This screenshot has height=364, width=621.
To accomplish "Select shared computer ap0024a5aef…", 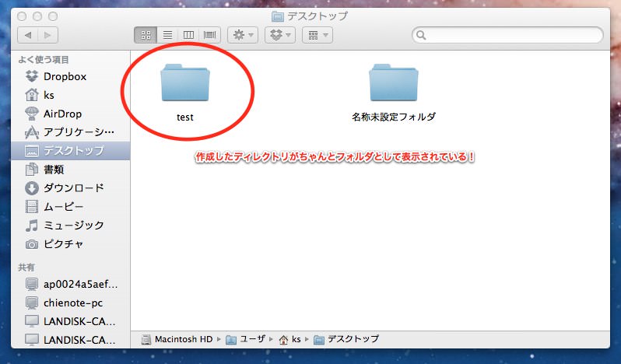I will click(71, 284).
